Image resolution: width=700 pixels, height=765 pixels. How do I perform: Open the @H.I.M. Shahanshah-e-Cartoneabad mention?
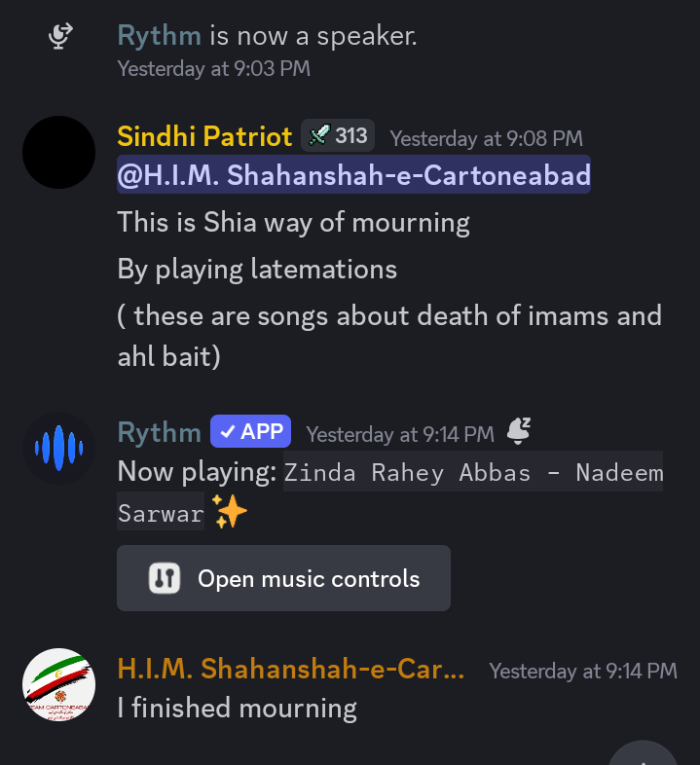(354, 174)
